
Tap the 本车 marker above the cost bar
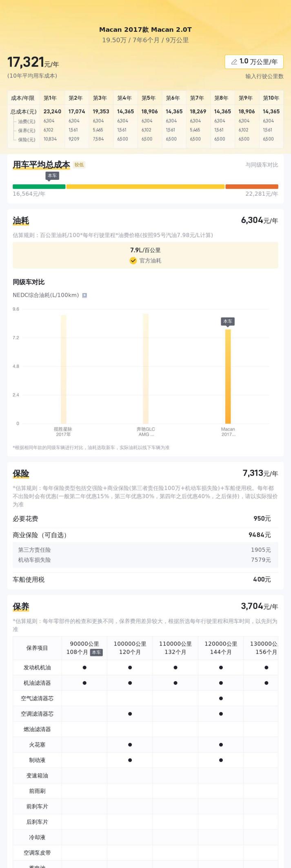click(x=52, y=176)
